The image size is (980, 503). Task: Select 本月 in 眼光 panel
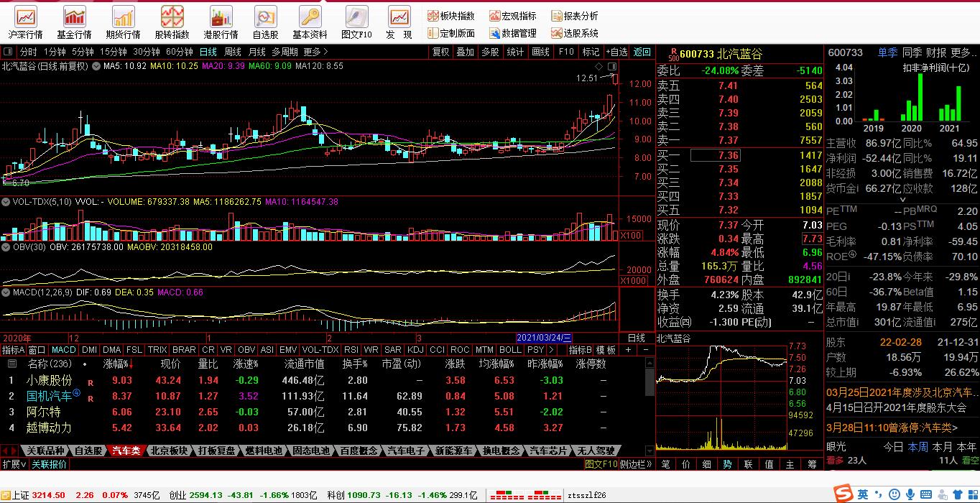tap(942, 446)
